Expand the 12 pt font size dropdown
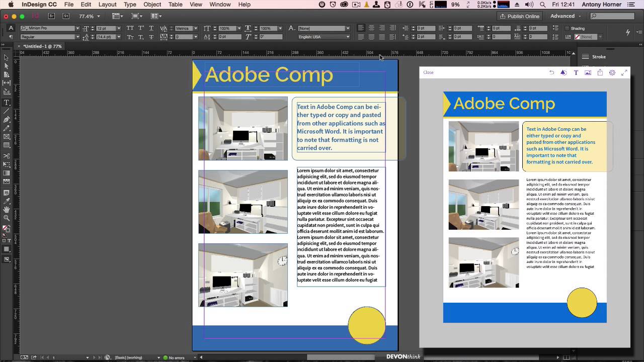This screenshot has width=644, height=362. 118,29
